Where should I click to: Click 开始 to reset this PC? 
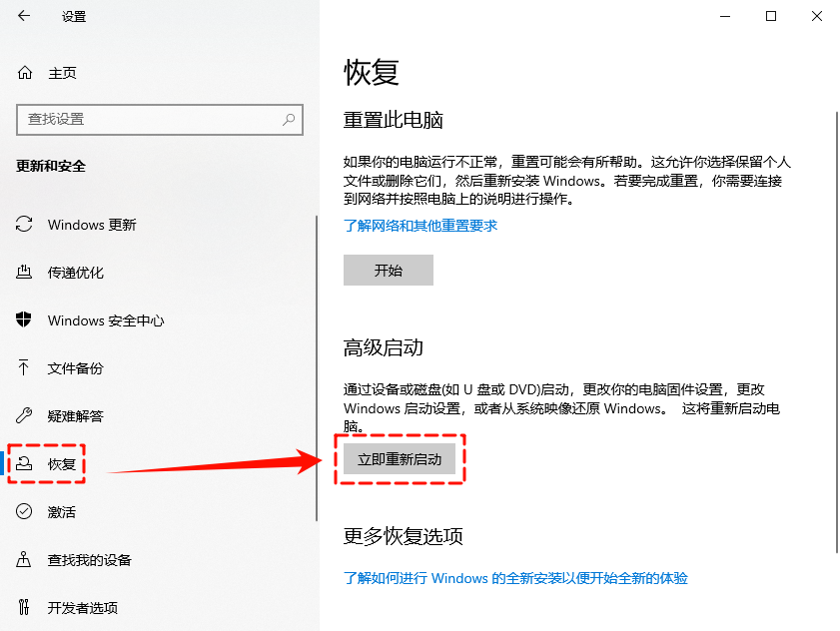tap(389, 270)
